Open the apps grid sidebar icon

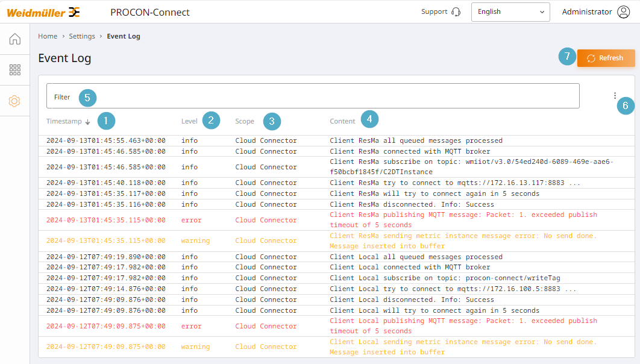click(14, 70)
